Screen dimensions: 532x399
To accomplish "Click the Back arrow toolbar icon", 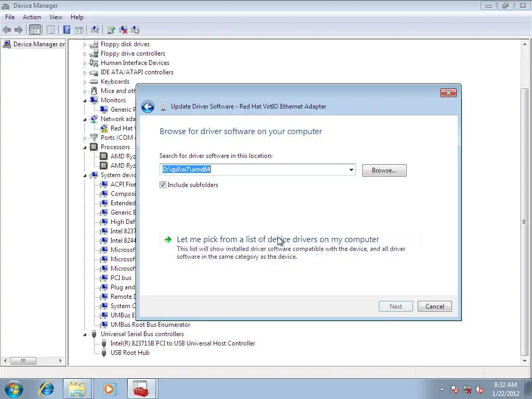I will 7,30.
